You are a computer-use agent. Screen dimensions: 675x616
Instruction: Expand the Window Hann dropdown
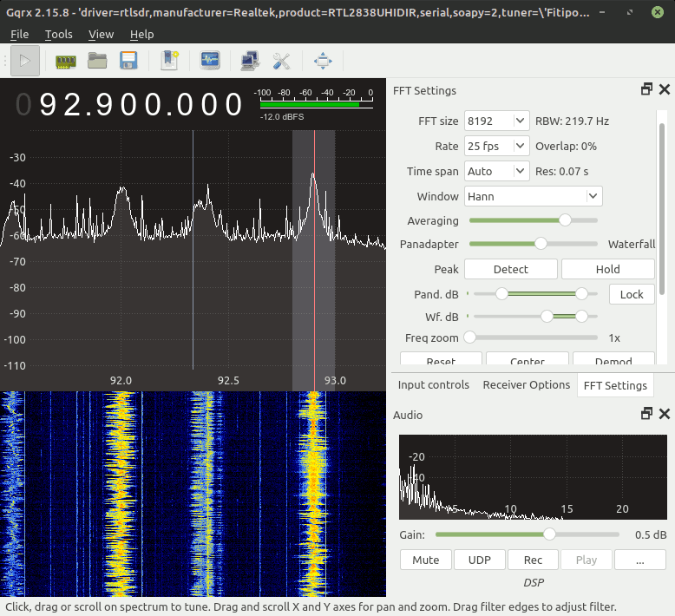593,196
